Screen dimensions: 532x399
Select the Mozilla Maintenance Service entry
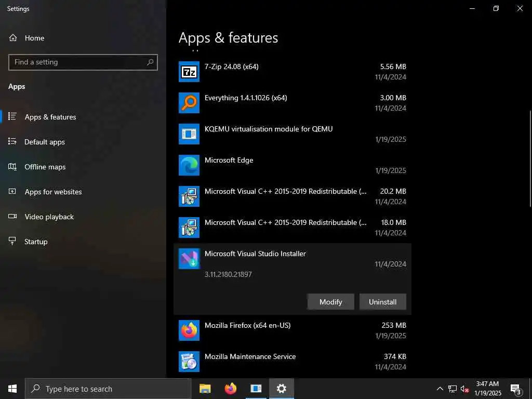pos(292,362)
